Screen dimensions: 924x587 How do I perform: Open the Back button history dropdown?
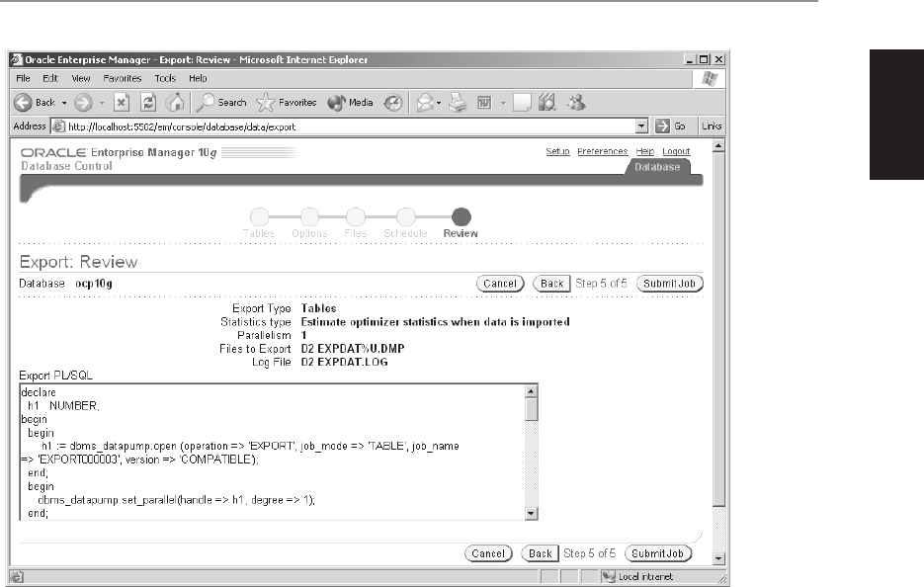pyautogui.click(x=64, y=103)
